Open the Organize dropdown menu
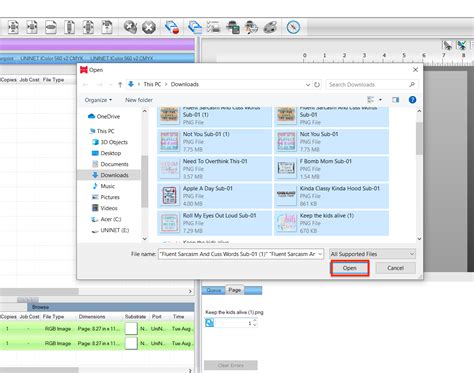This screenshot has width=474, height=373. (98, 100)
